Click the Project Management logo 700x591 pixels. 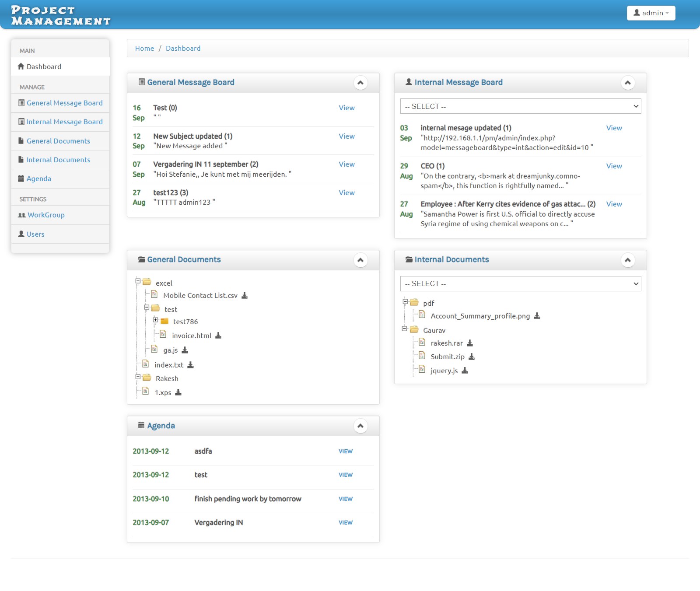point(60,15)
